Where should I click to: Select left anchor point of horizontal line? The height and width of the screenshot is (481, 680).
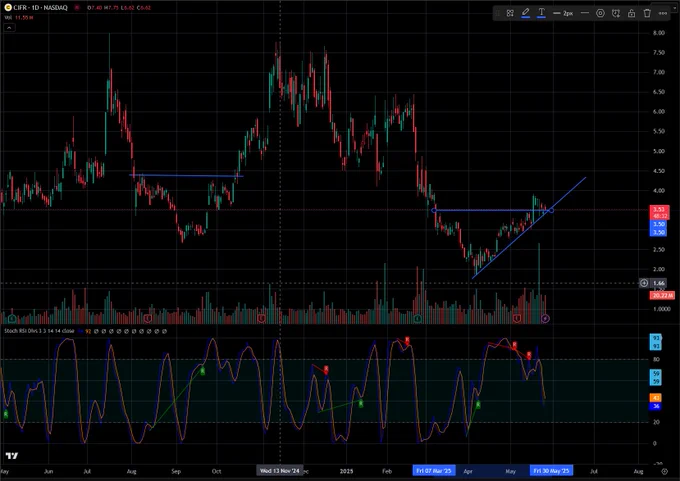point(434,210)
